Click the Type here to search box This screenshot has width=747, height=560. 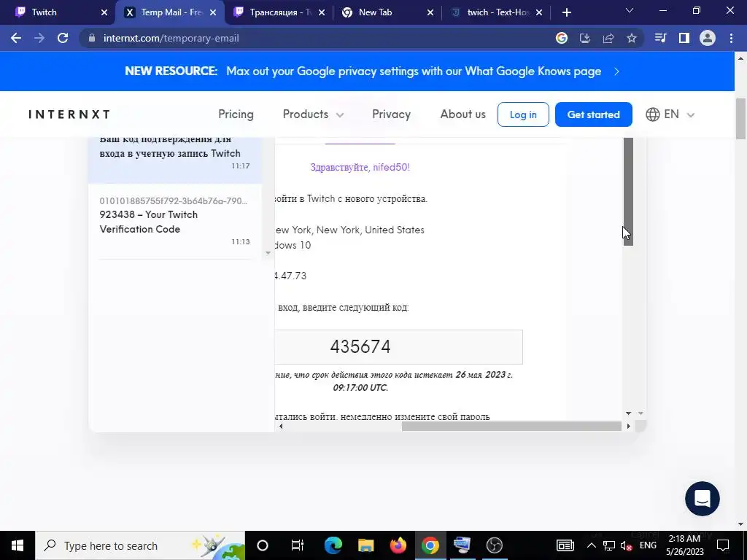click(x=140, y=545)
